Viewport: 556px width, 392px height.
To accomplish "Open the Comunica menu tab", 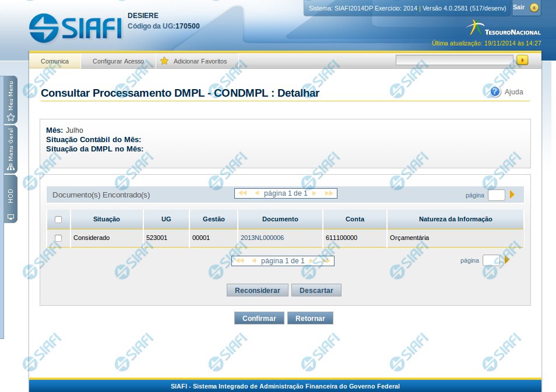I will (55, 61).
